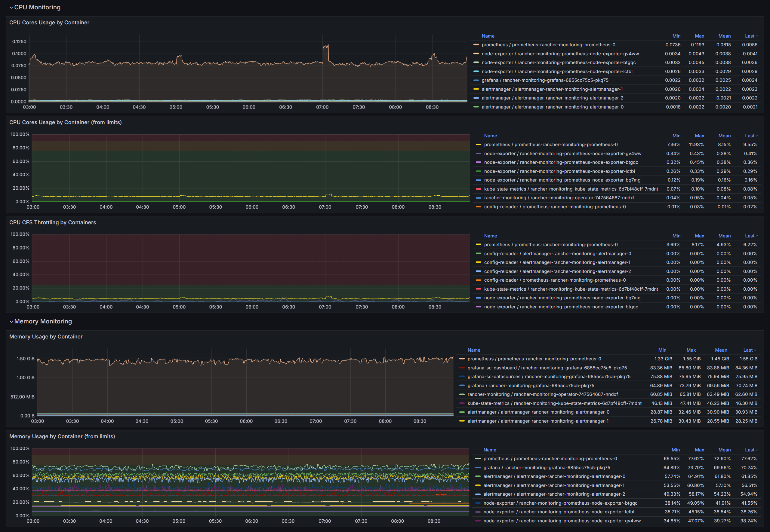This screenshot has width=770, height=532.
Task: Sort CPU Cores Usage legend by Last
Action: click(x=750, y=36)
